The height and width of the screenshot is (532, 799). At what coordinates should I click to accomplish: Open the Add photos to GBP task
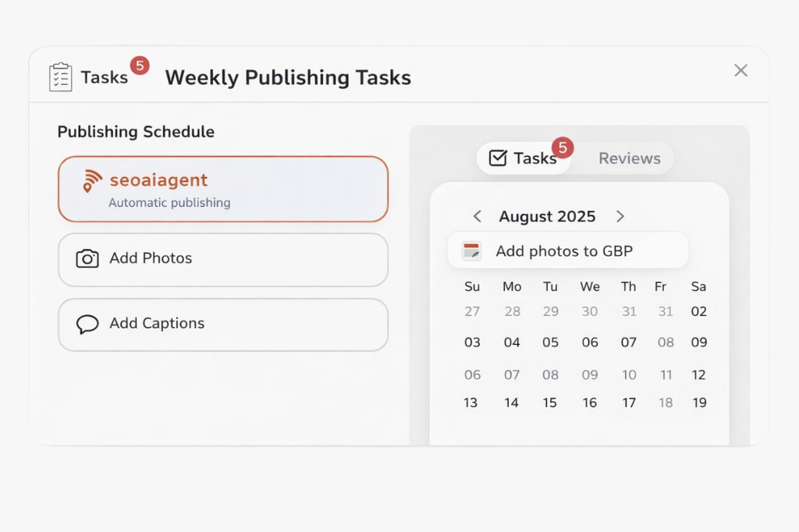pyautogui.click(x=567, y=251)
